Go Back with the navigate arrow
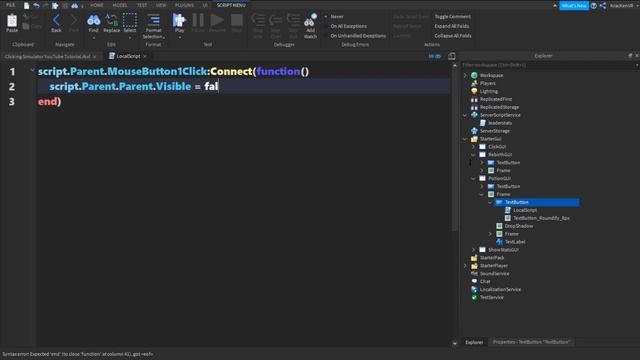Viewport: 640px width, 360px height. pos(56,20)
